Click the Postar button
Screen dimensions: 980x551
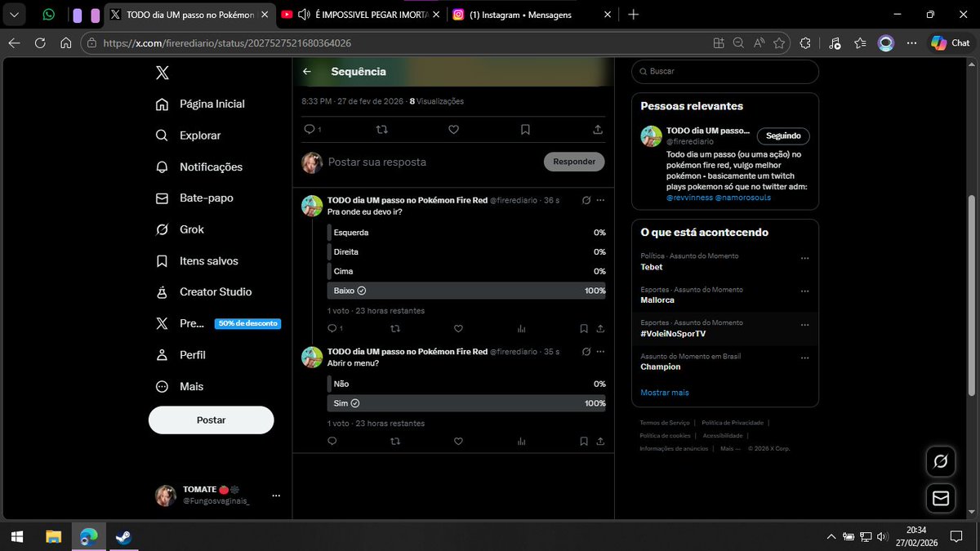[x=211, y=420]
